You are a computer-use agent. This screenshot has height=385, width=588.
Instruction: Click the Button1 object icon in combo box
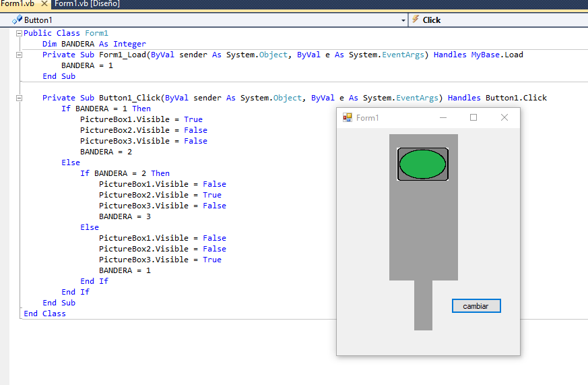pos(17,20)
